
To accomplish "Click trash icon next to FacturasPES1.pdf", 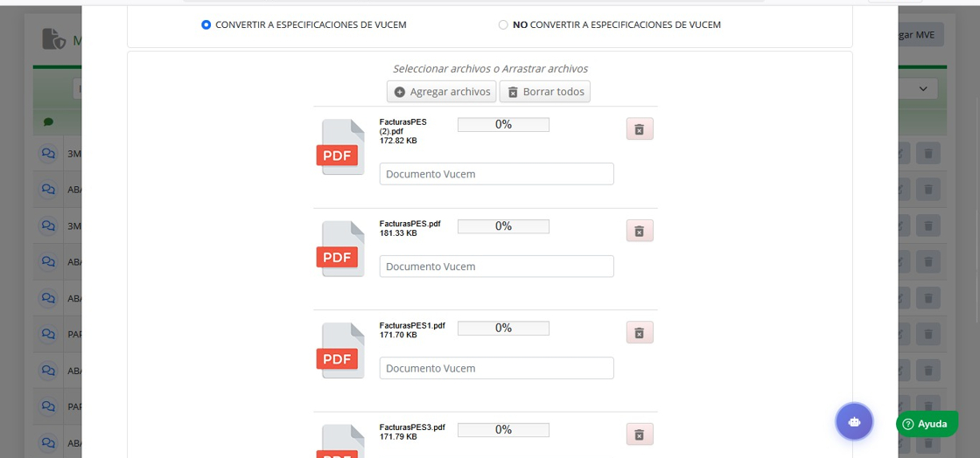I will click(x=640, y=333).
